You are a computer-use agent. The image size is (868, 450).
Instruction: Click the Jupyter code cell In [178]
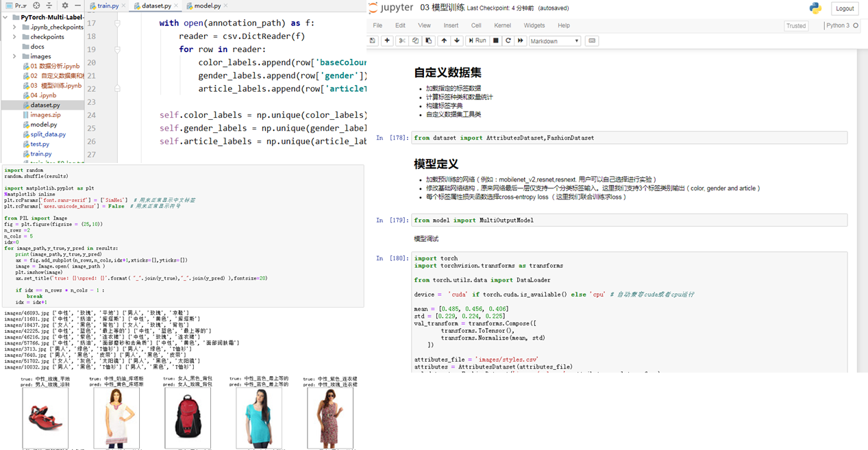pyautogui.click(x=630, y=138)
